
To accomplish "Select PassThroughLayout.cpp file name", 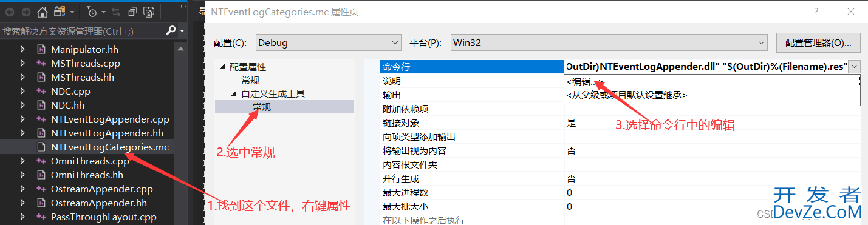I will tap(104, 217).
